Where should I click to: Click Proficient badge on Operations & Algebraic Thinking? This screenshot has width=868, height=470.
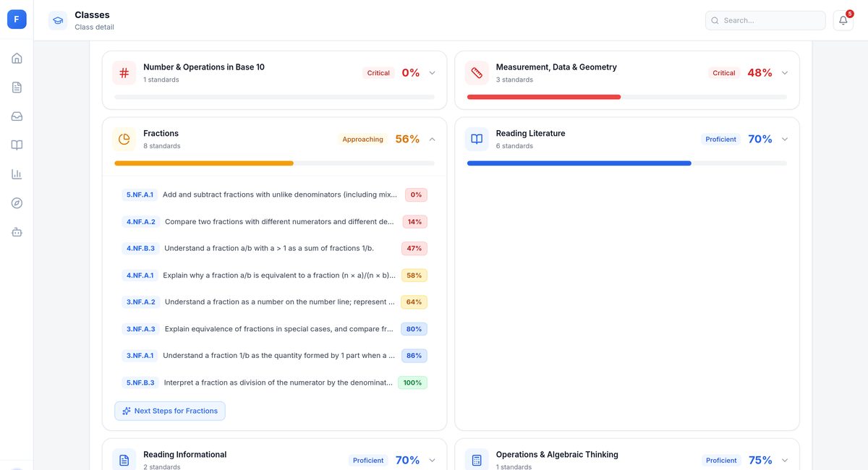(x=721, y=460)
